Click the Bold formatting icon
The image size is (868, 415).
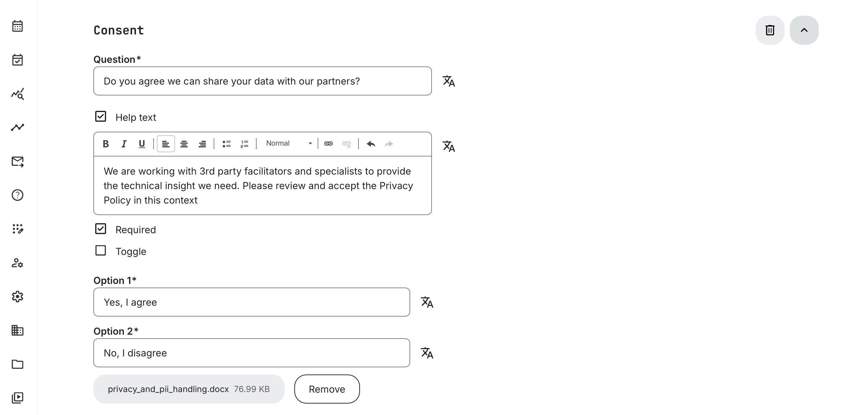(105, 144)
